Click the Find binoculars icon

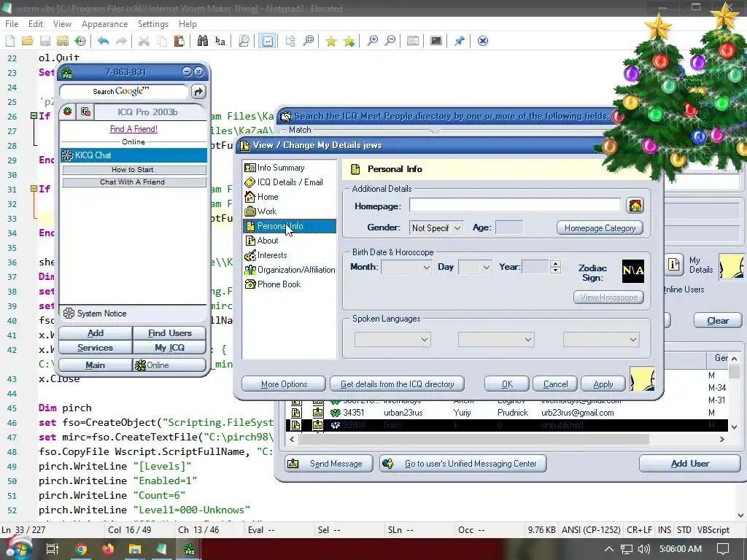pyautogui.click(x=203, y=41)
